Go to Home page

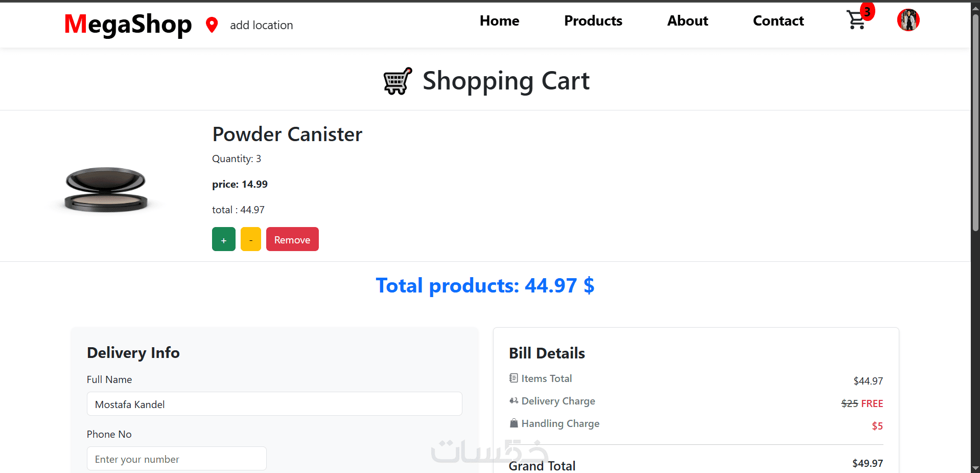[499, 21]
